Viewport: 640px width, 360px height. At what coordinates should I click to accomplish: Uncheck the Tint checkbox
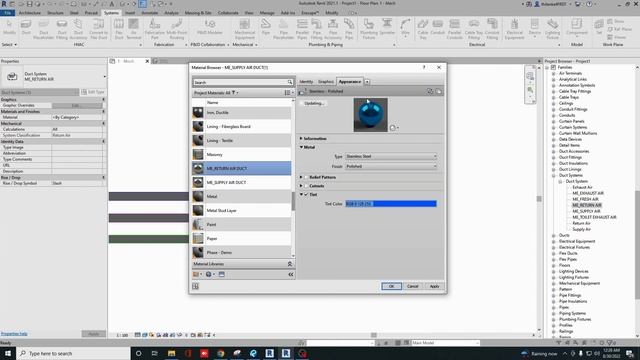306,195
